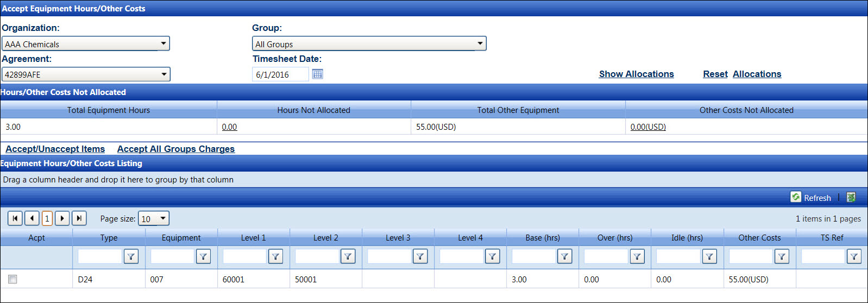Click the Refresh icon in grid toolbar
Image resolution: width=868 pixels, height=303 pixels.
pos(796,197)
